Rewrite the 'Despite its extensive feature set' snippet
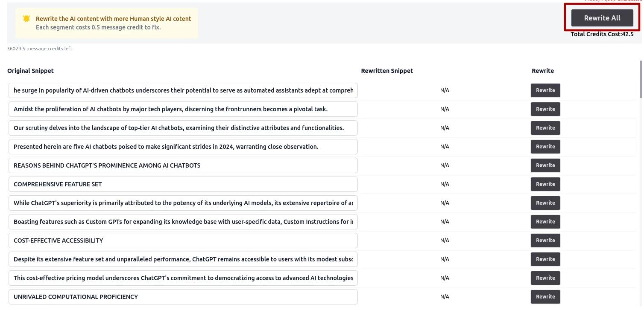The height and width of the screenshot is (310, 644). pyautogui.click(x=545, y=259)
